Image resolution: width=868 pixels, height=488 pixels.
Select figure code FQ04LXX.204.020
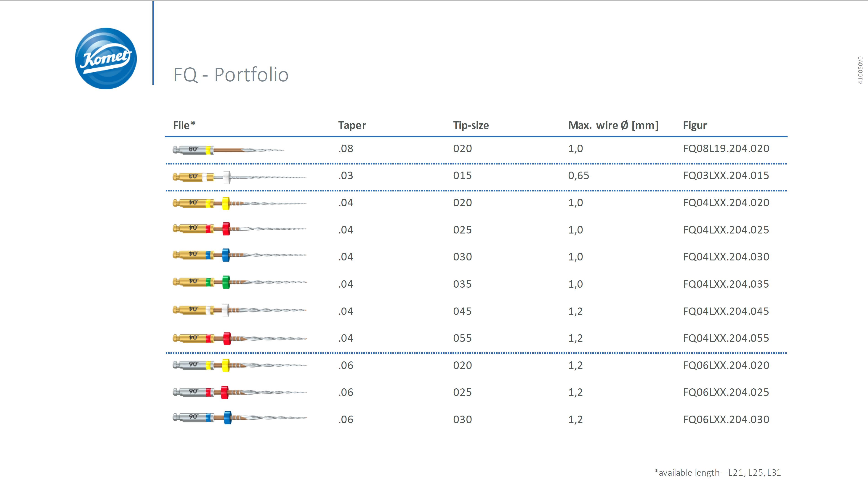point(726,203)
